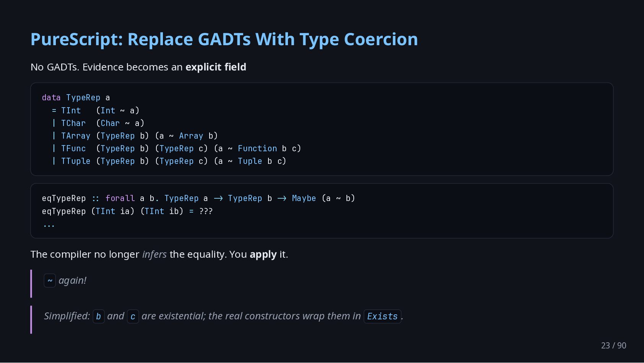Click the Function type in TFunc line

point(257,149)
